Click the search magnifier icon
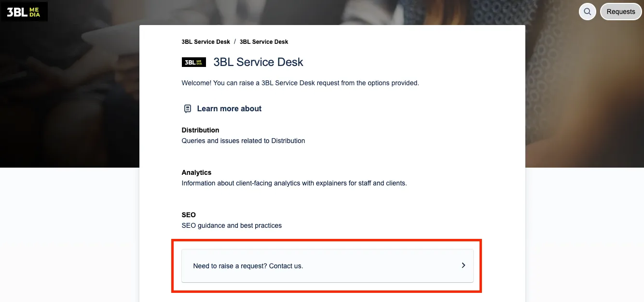This screenshot has width=644, height=302. tap(587, 12)
